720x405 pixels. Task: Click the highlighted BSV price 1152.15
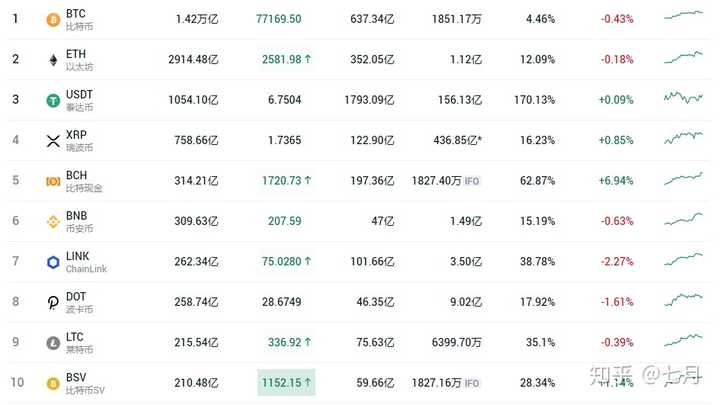[x=286, y=382]
